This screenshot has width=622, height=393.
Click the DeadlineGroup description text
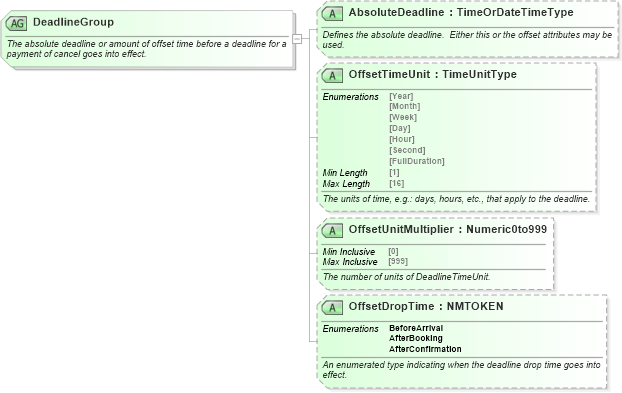coord(146,49)
